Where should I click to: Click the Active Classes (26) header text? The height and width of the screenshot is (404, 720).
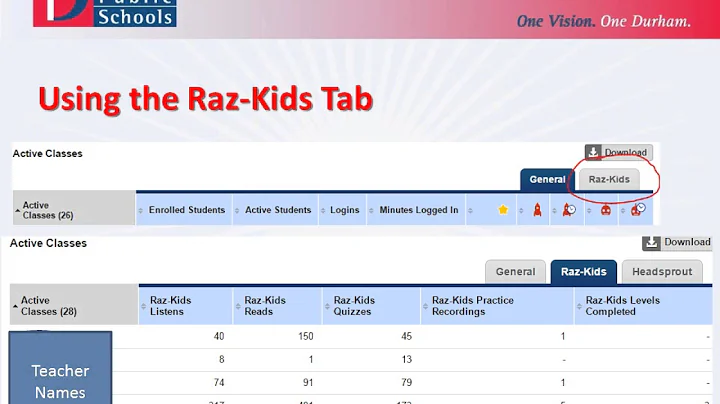(48, 210)
